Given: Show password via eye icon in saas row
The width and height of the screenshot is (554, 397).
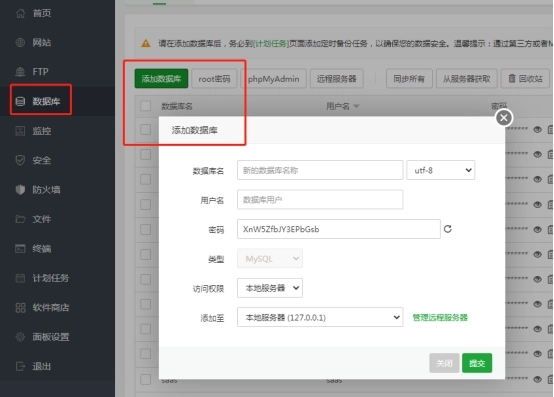Looking at the screenshot, I should (537, 379).
